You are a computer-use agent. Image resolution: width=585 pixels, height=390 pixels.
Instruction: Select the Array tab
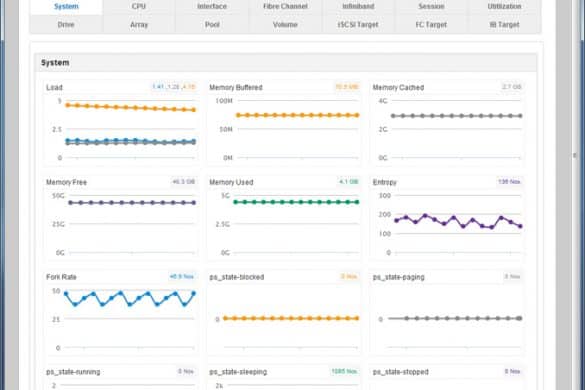point(139,25)
